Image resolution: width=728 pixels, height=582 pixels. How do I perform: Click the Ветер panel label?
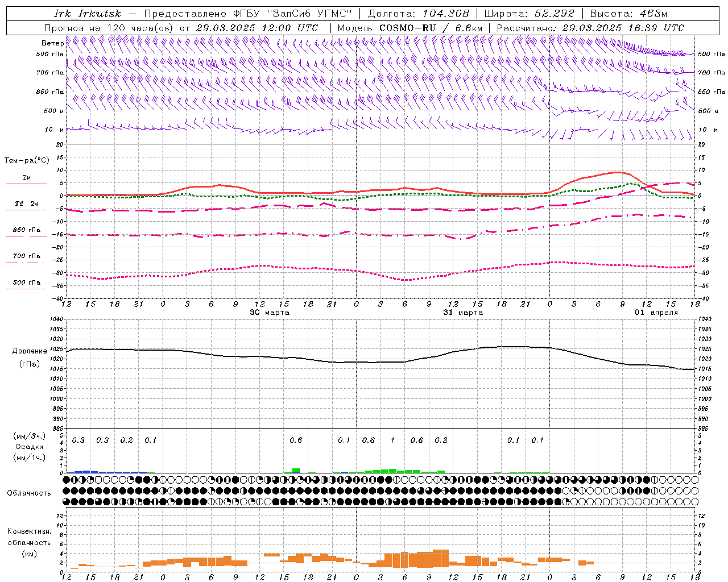click(52, 43)
